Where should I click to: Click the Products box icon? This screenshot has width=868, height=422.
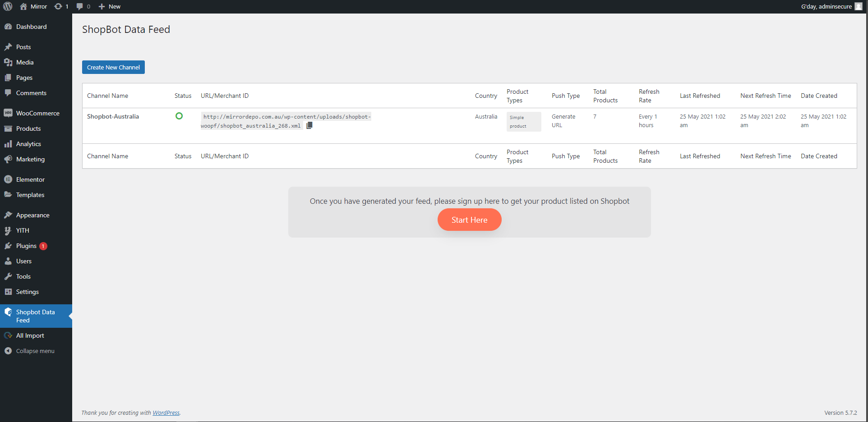coord(8,128)
